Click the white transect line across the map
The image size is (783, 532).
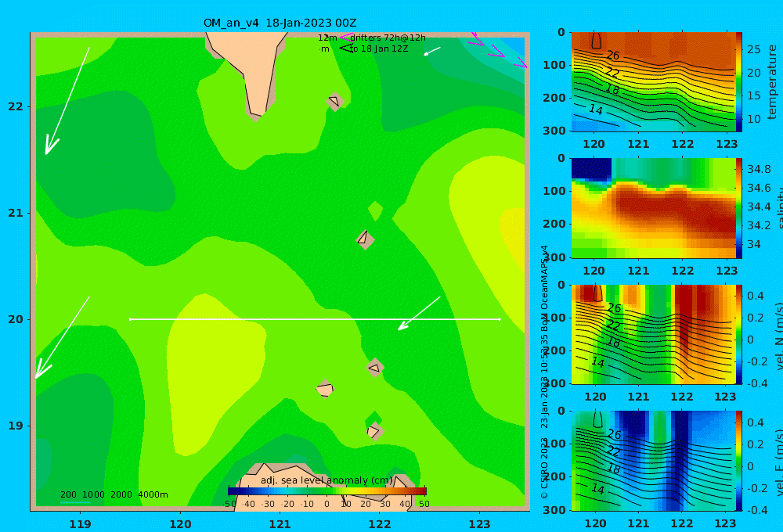(315, 319)
